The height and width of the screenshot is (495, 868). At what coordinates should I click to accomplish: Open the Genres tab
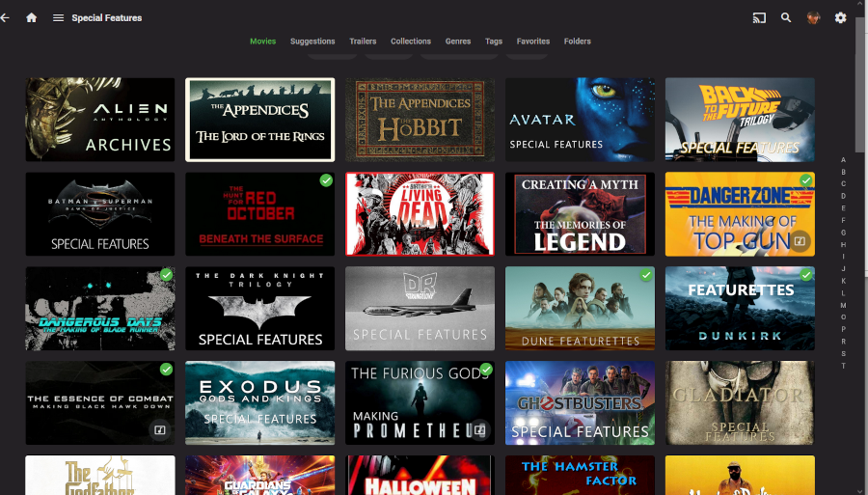458,41
